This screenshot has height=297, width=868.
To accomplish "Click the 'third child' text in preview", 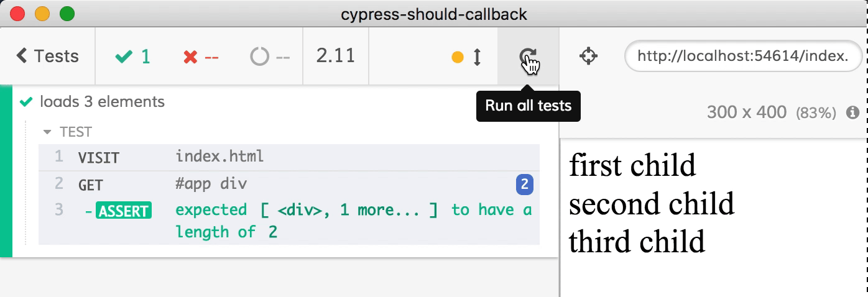I will pyautogui.click(x=637, y=241).
